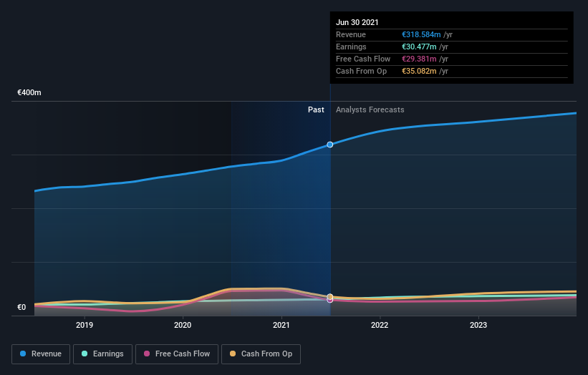Click the 2021 x-axis label

281,325
